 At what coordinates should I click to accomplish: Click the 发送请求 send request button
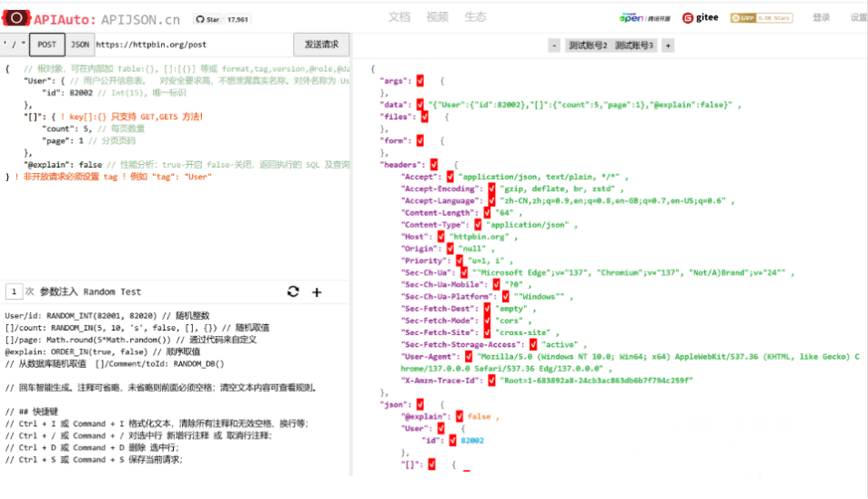[x=321, y=45]
